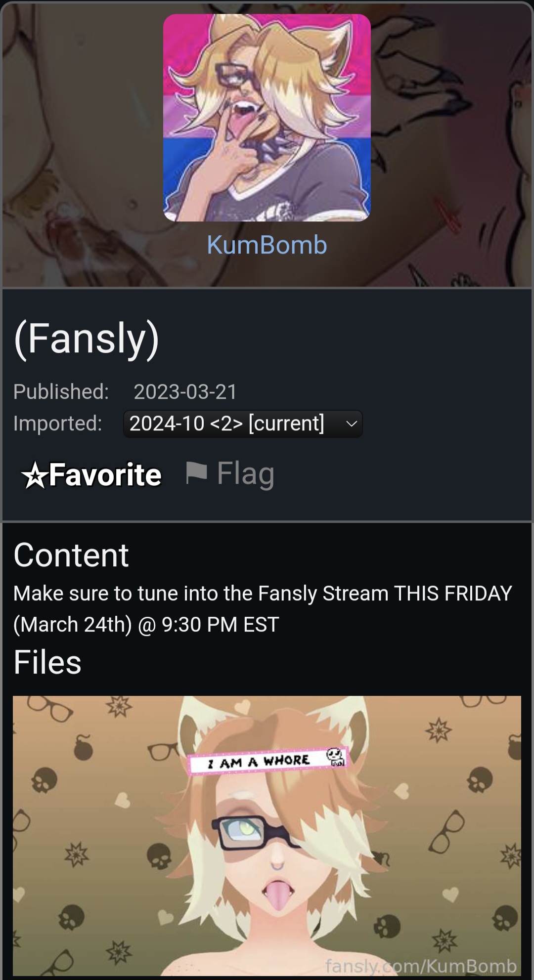Click the Imported label text
The height and width of the screenshot is (980, 534).
click(x=58, y=423)
